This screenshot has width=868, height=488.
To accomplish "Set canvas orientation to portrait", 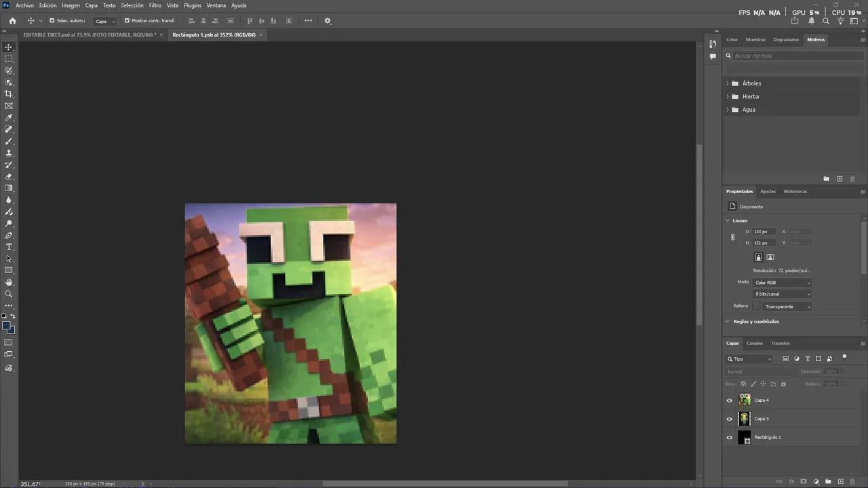I will pos(759,258).
